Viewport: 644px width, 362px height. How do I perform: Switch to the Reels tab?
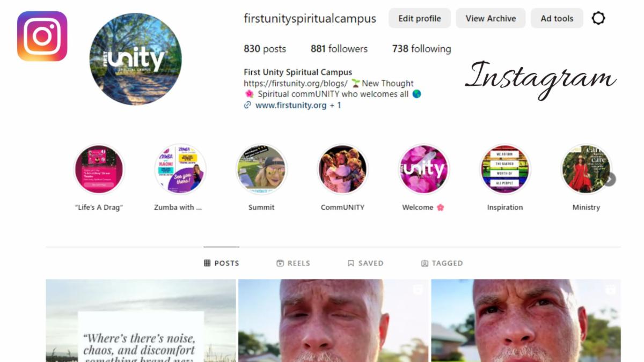pos(293,263)
